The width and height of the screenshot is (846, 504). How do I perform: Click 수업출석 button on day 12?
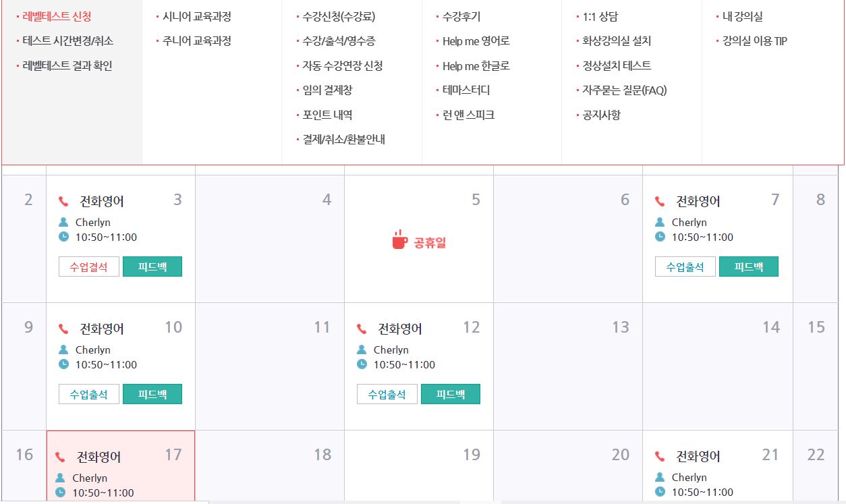[x=387, y=394]
